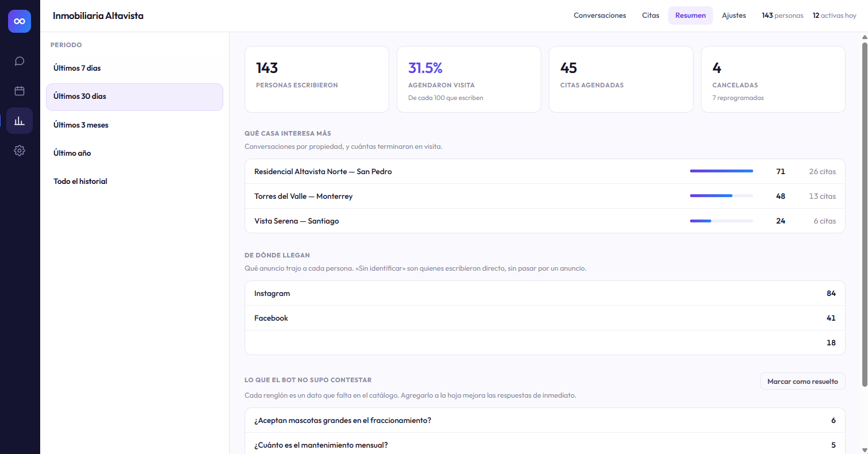Click the progress bar for Vista Serena

pos(722,221)
